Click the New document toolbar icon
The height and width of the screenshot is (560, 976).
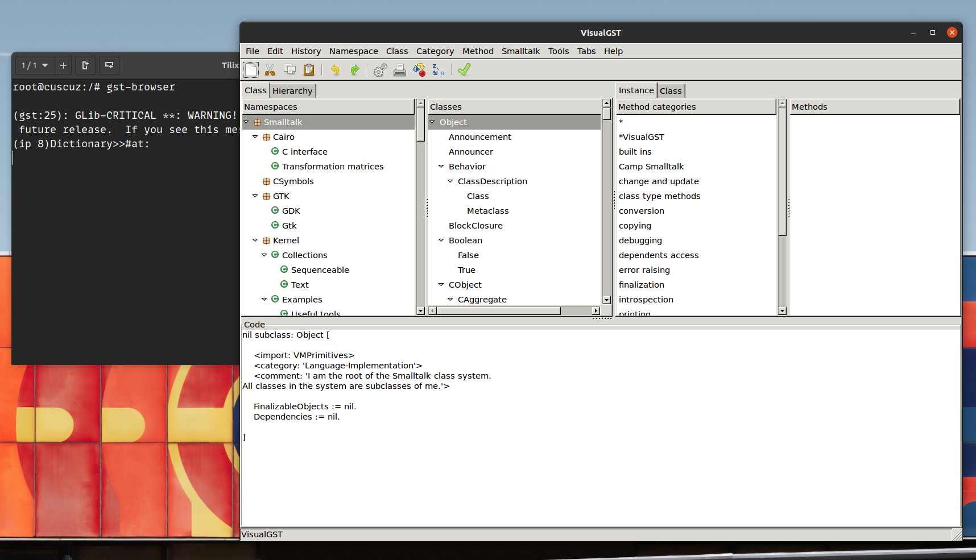(251, 70)
